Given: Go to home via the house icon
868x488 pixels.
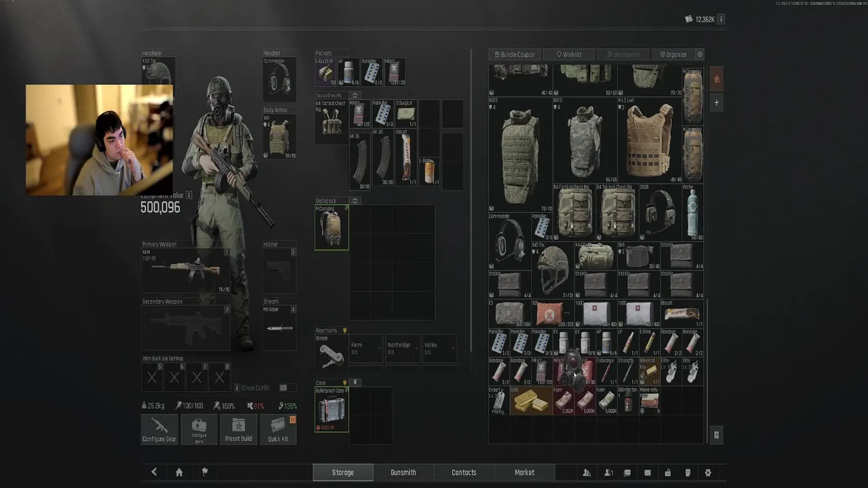Looking at the screenshot, I should coord(179,472).
